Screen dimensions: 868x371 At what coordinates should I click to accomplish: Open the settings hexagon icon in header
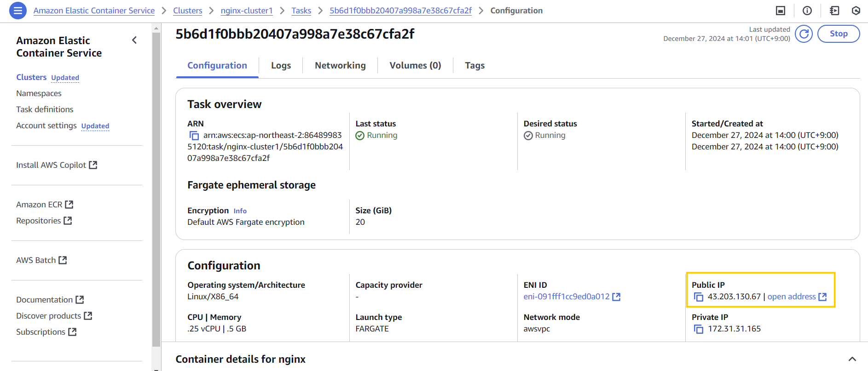click(x=856, y=11)
